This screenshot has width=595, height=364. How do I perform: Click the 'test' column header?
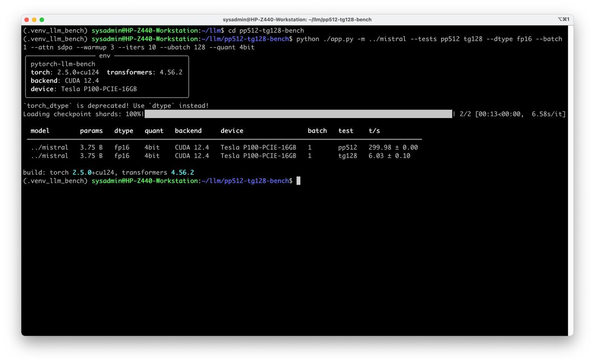[346, 131]
